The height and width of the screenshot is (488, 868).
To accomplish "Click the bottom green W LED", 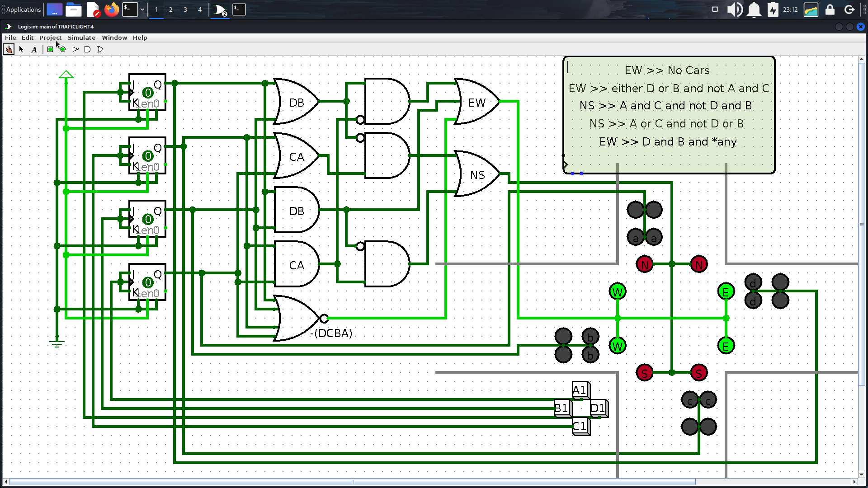I will tap(618, 346).
